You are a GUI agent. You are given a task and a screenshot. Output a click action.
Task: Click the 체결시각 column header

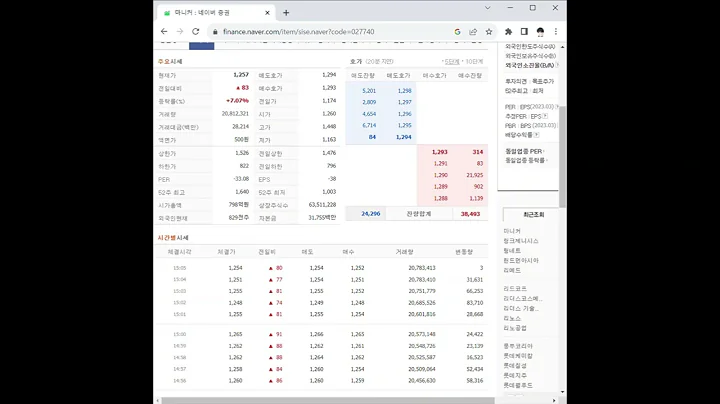(x=179, y=252)
